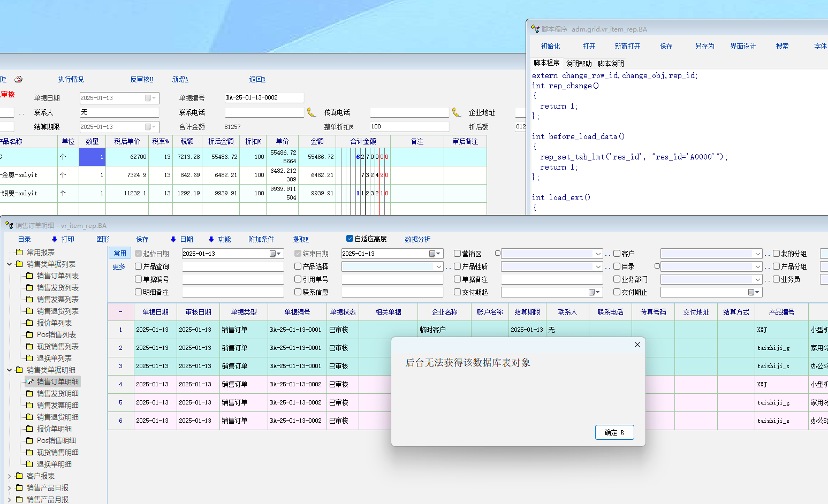Click phone icon beside 传真电话 field
828x504 pixels.
coord(456,112)
